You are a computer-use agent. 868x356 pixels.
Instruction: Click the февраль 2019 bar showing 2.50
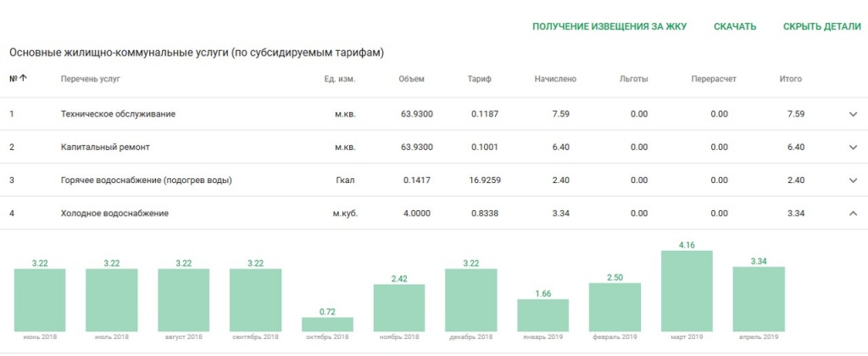615,307
